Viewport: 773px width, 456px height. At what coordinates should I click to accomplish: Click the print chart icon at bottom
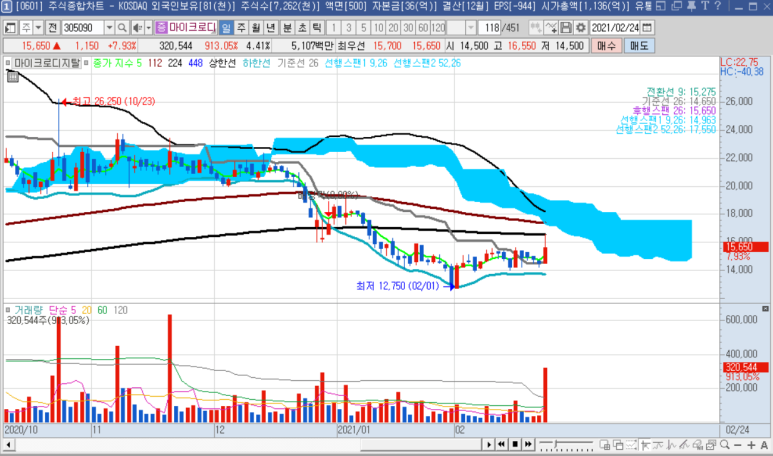pos(710,445)
